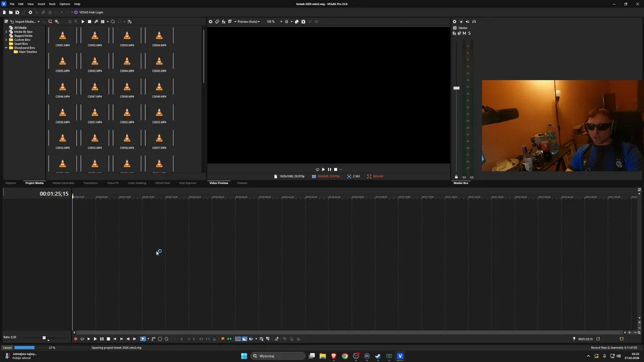Open project properties gear in main toolbar
Viewport: 644px width, 362px height.
30,12
